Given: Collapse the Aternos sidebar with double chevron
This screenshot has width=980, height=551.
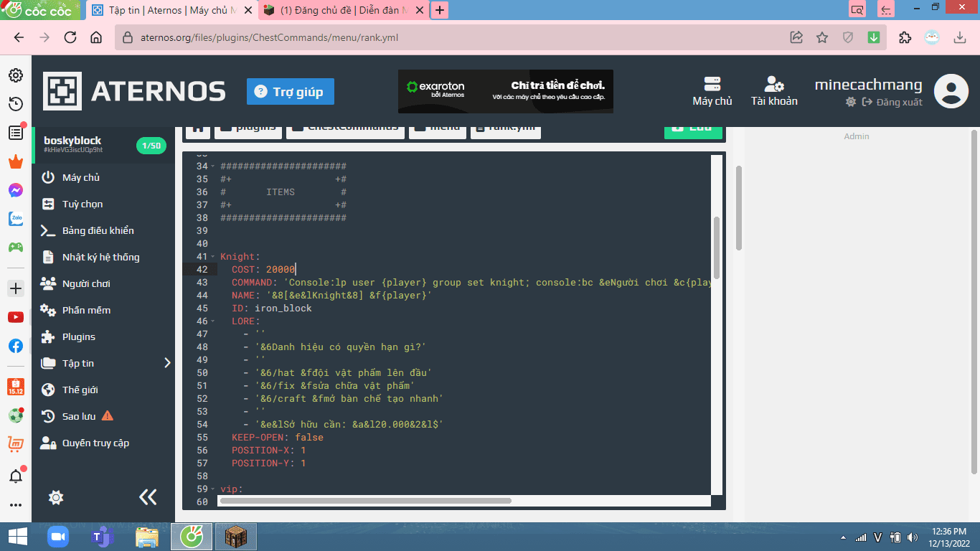Looking at the screenshot, I should (x=148, y=497).
